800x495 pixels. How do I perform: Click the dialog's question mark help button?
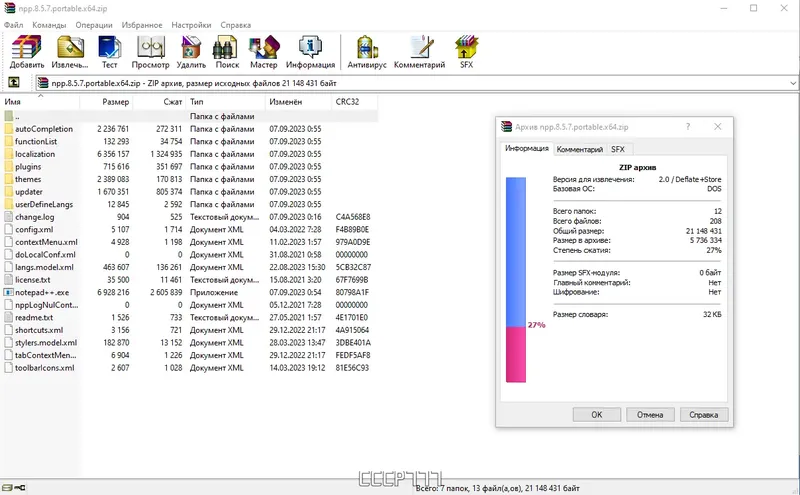[688, 127]
